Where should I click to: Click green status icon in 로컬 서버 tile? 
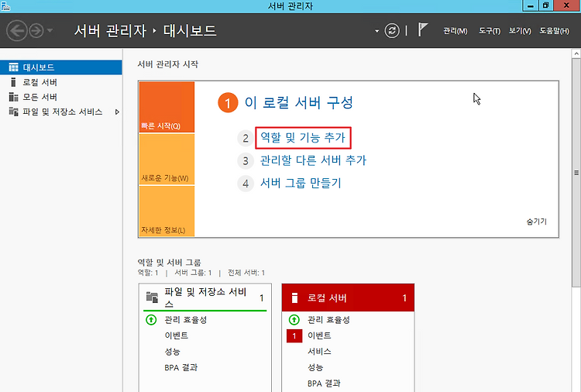click(294, 319)
